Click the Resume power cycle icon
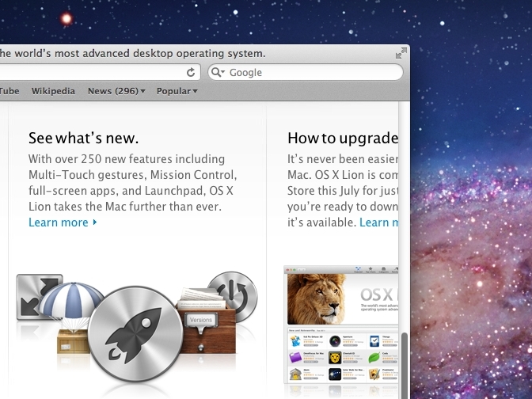The height and width of the screenshot is (399, 532). (237, 295)
